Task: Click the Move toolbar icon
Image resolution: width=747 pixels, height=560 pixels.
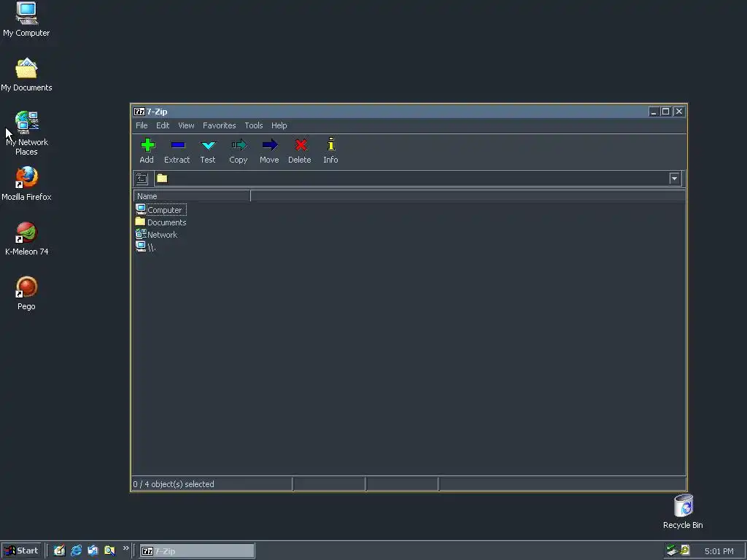Action: [x=269, y=150]
